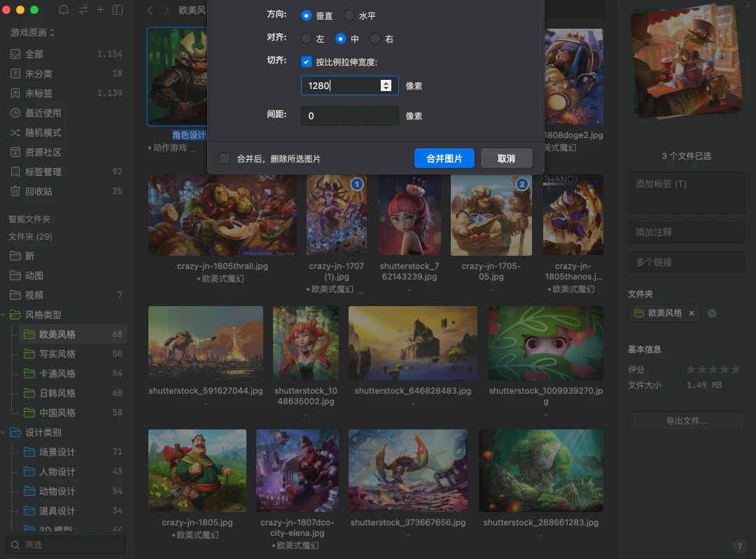Click the plus add icon in toolbar

tap(100, 10)
